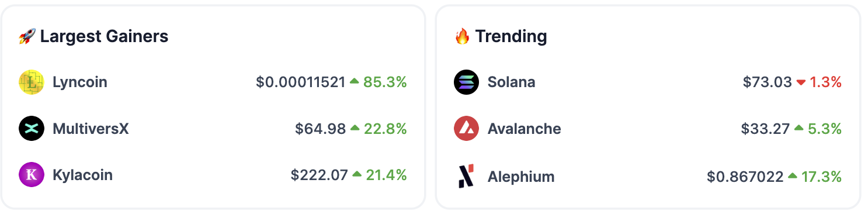Click the Largest Gainers heading

pos(104,36)
